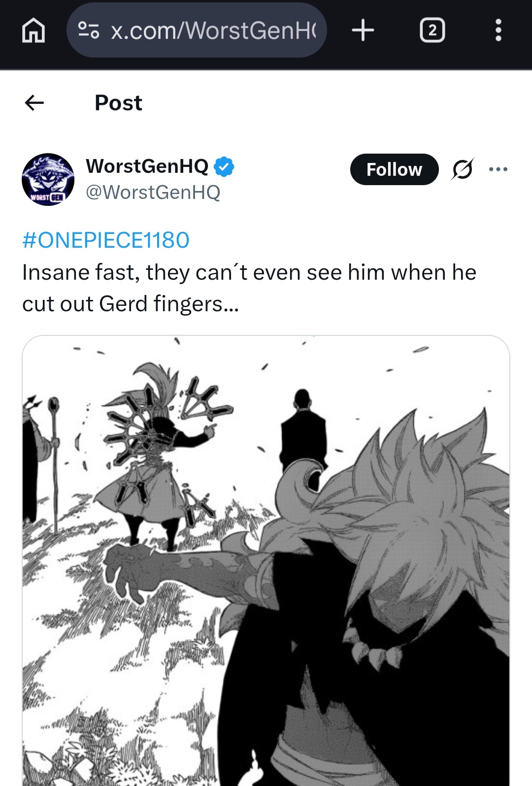The height and width of the screenshot is (786, 532).
Task: Click the Post header title
Action: tap(118, 103)
